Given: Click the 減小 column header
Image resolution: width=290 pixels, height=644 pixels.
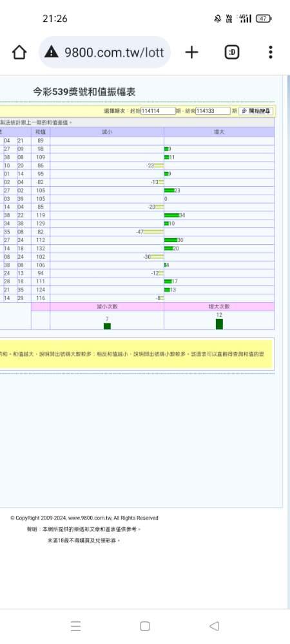Looking at the screenshot, I should pos(107,132).
